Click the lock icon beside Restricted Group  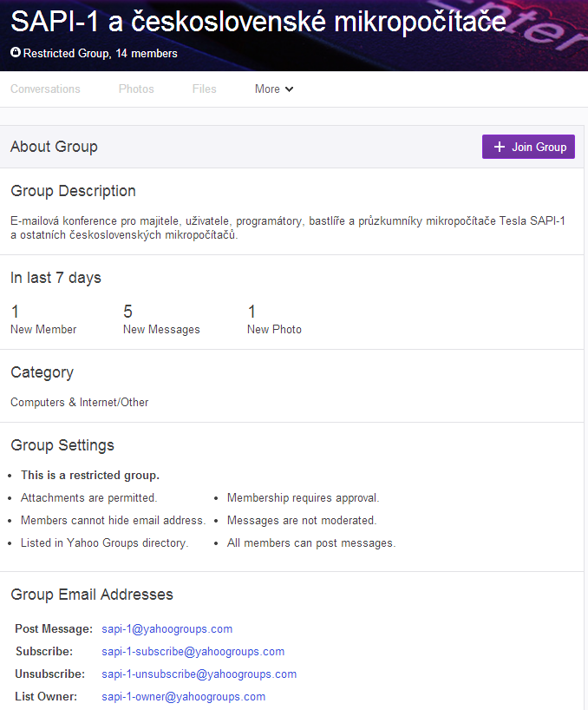(16, 53)
